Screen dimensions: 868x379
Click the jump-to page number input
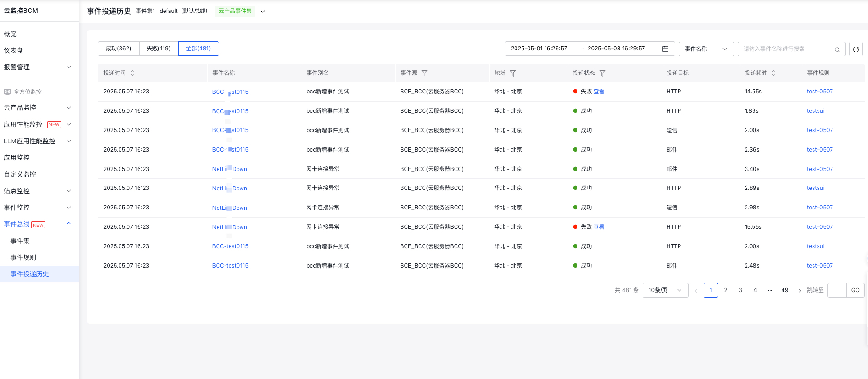(x=837, y=290)
